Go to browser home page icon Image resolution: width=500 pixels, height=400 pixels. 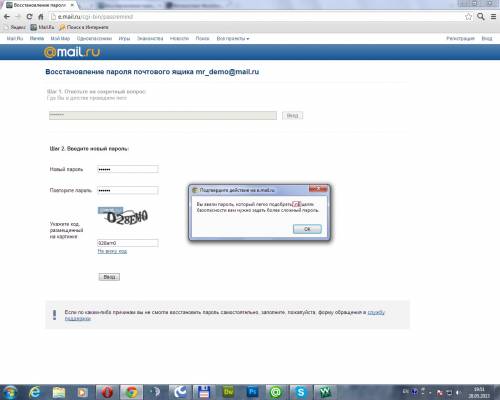coord(41,17)
